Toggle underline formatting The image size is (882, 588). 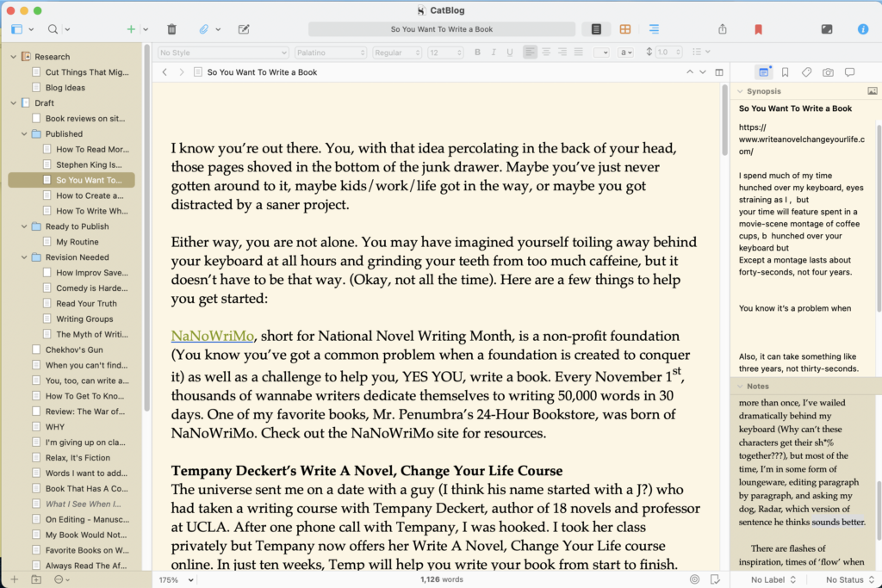click(510, 53)
